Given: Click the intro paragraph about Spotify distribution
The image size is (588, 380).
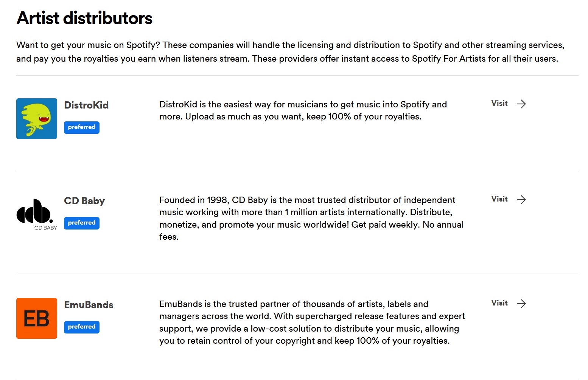Looking at the screenshot, I should pyautogui.click(x=290, y=52).
